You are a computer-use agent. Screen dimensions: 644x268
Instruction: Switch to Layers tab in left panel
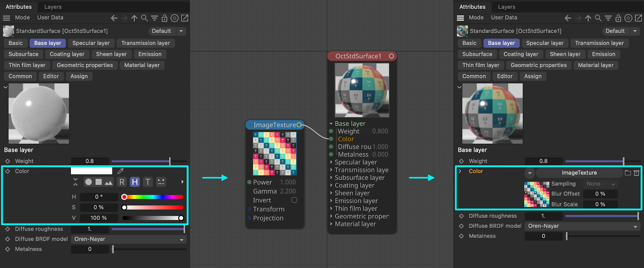click(53, 7)
